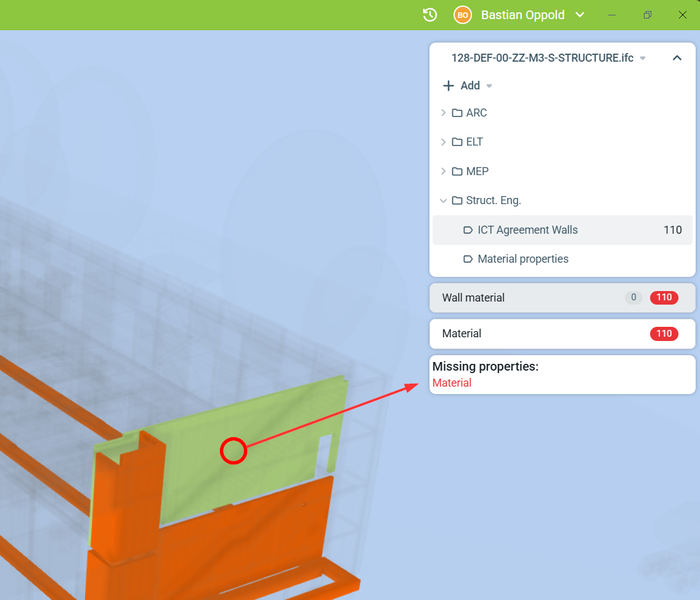This screenshot has height=600, width=700.
Task: Click the tag icon beside Material properties
Action: pos(468,259)
